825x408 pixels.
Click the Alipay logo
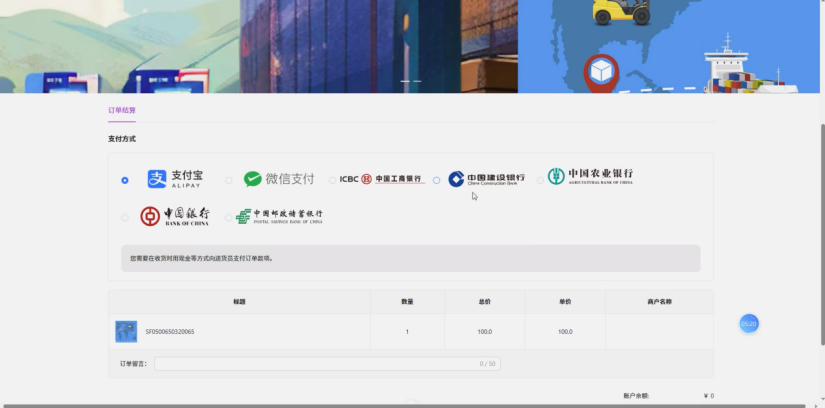(x=175, y=179)
